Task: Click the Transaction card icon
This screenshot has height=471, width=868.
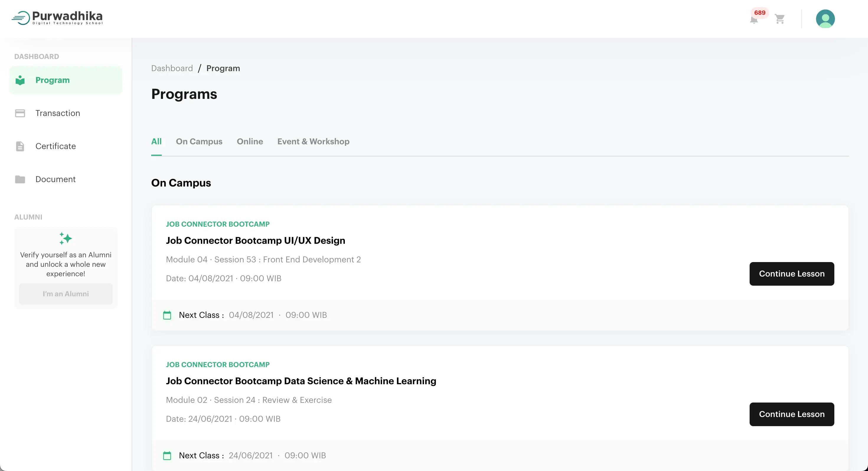Action: coord(20,113)
